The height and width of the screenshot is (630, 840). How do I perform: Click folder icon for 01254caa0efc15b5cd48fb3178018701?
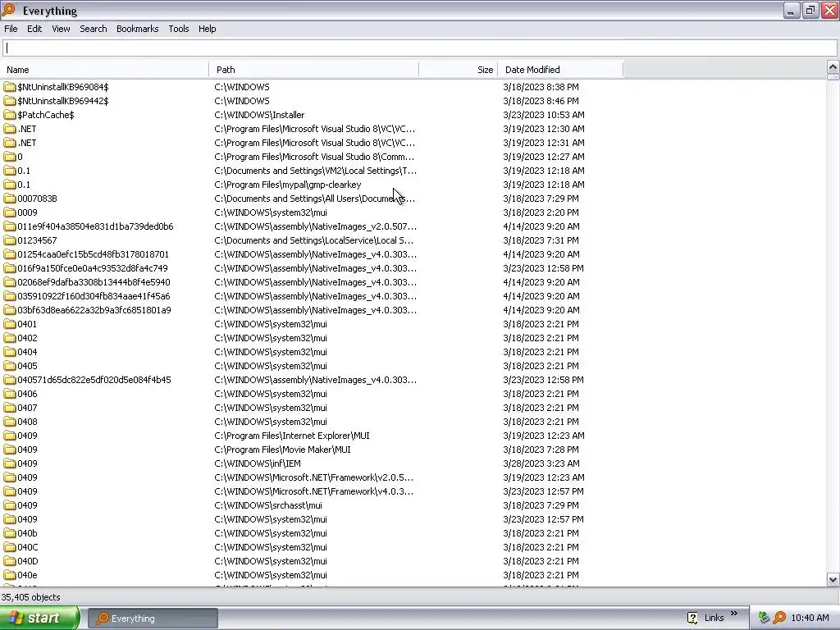tap(10, 254)
